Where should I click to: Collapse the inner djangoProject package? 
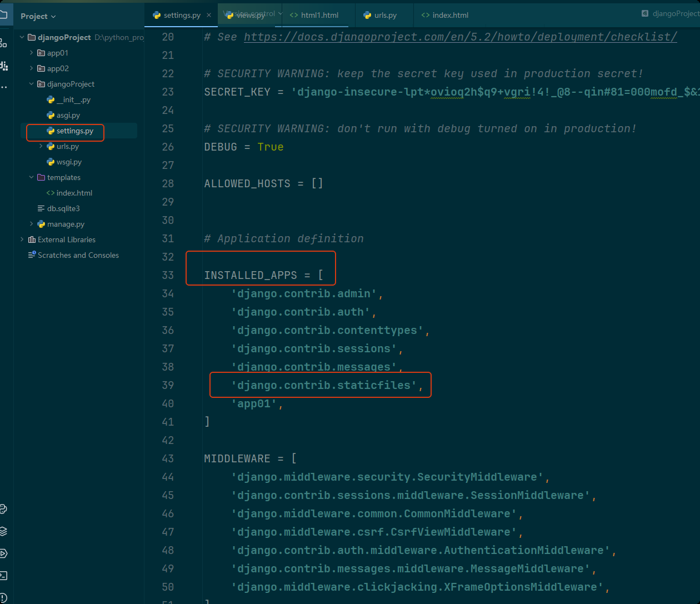click(31, 84)
